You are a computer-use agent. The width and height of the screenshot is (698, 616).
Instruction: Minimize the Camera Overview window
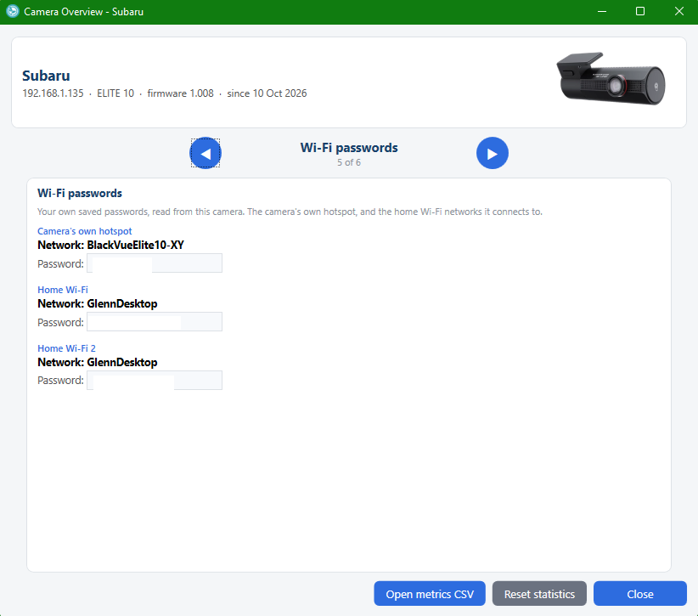602,12
